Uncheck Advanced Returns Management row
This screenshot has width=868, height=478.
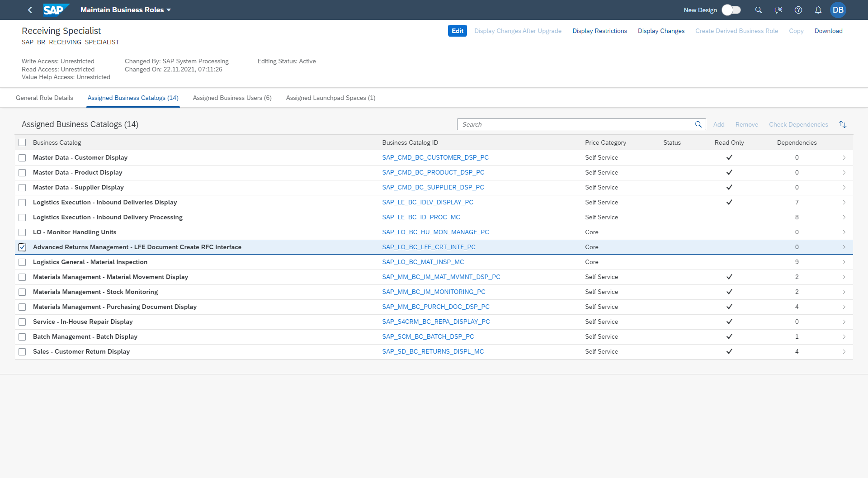22,247
